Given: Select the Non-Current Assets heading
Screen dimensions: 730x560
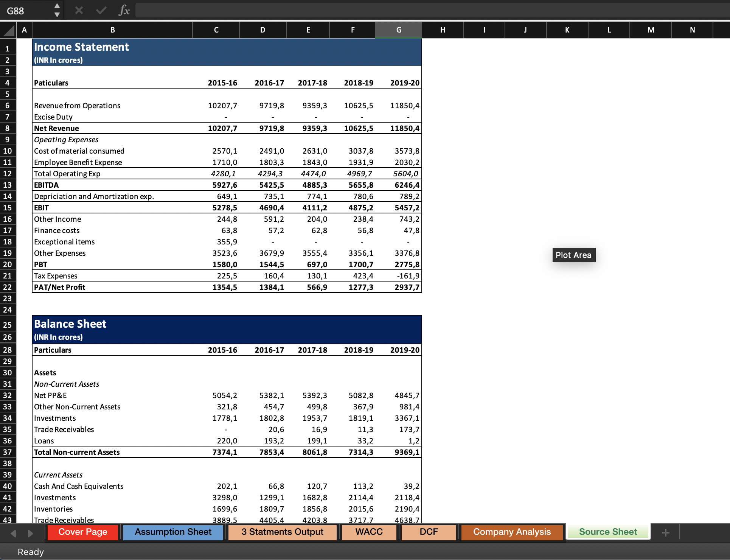Looking at the screenshot, I should pos(67,384).
